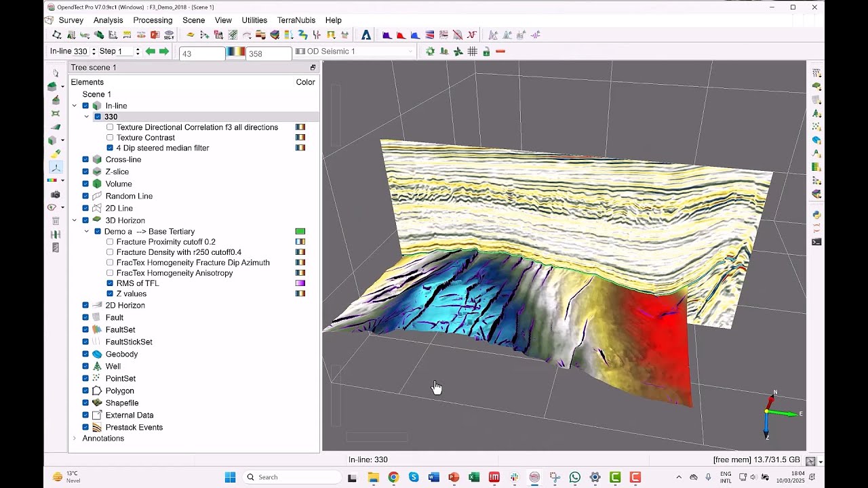The width and height of the screenshot is (868, 488).
Task: Click the green Base Tertiary color swatch
Action: click(300, 232)
